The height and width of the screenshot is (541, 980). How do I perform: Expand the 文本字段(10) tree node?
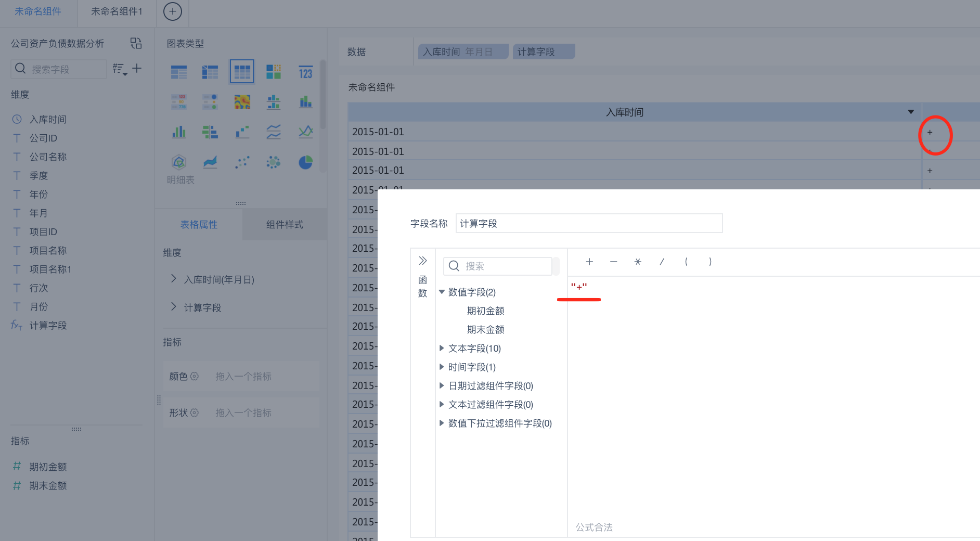(x=442, y=348)
